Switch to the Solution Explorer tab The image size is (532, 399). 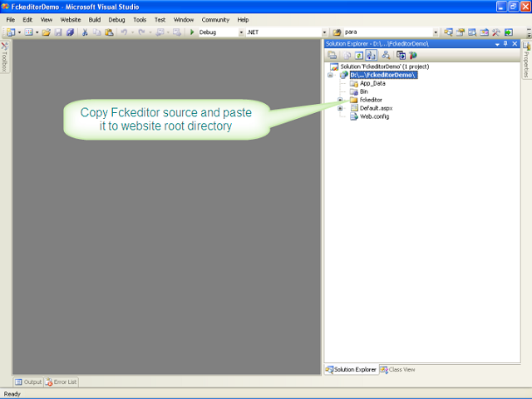(351, 369)
